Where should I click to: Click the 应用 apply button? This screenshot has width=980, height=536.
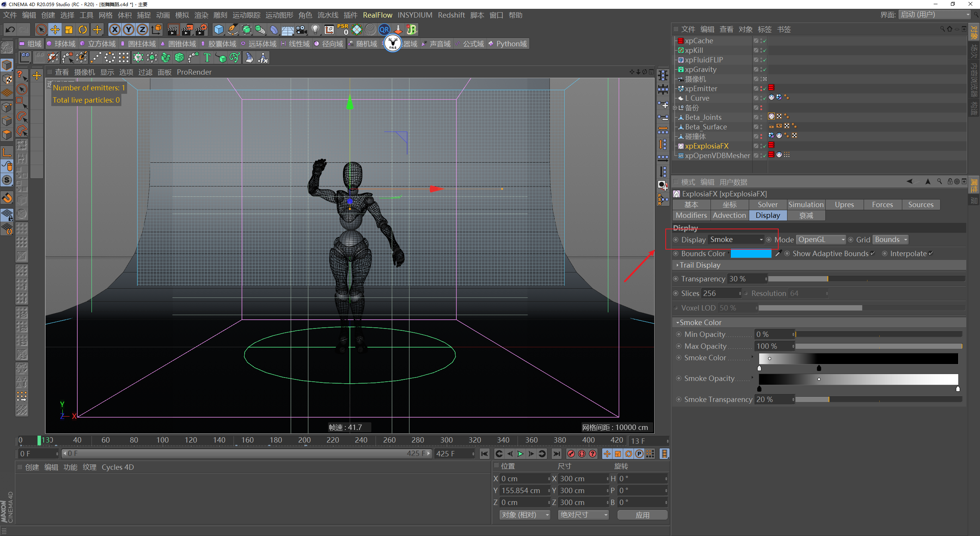(642, 515)
